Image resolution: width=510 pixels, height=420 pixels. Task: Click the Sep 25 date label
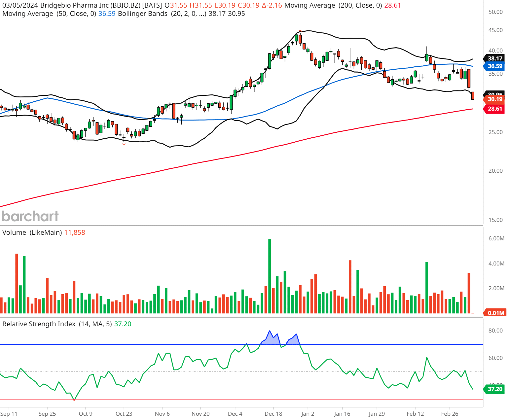47,414
